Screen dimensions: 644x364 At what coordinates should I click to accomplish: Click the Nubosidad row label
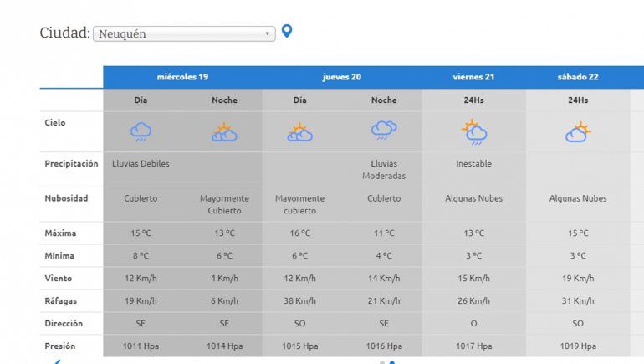(x=66, y=199)
